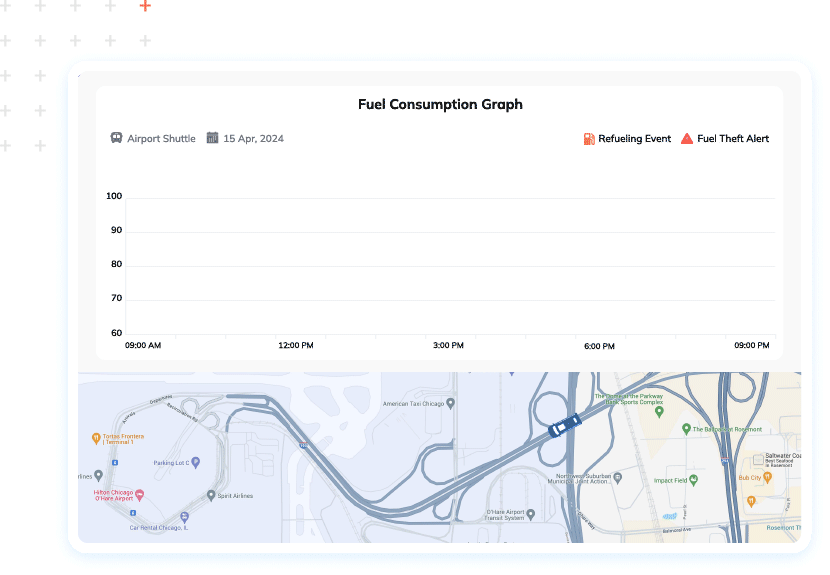Click the Ballpark at Rosemont pin

(x=687, y=429)
